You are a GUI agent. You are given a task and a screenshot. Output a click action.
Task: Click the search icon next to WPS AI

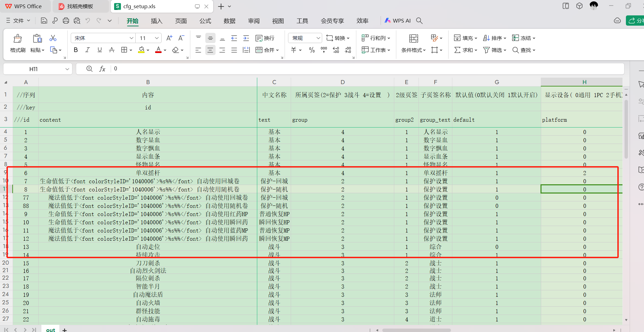[x=419, y=21]
